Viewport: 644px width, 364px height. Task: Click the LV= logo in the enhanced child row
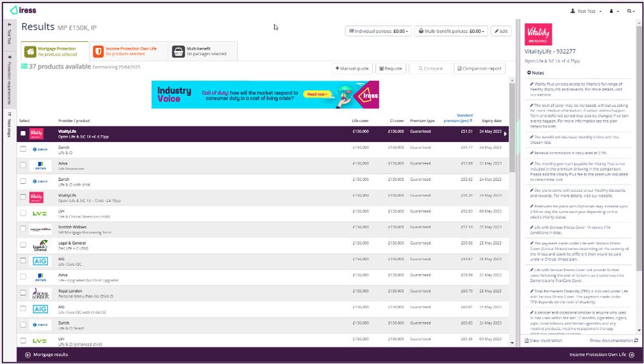pyautogui.click(x=40, y=341)
